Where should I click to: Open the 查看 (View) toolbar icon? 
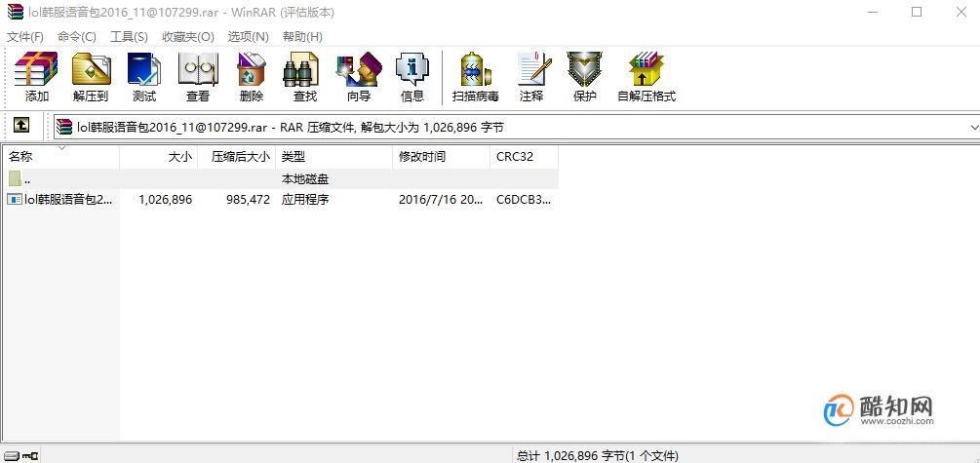click(198, 69)
